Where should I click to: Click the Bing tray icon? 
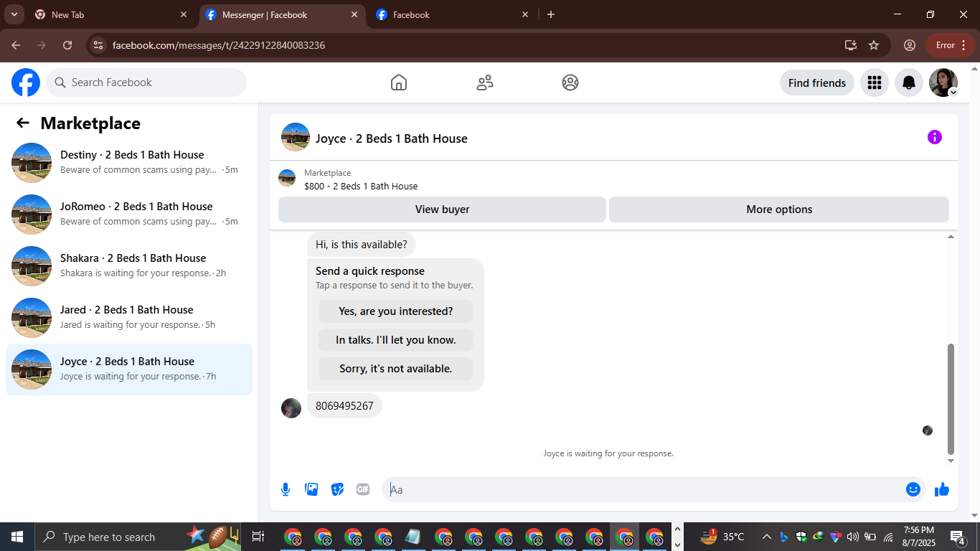click(784, 537)
